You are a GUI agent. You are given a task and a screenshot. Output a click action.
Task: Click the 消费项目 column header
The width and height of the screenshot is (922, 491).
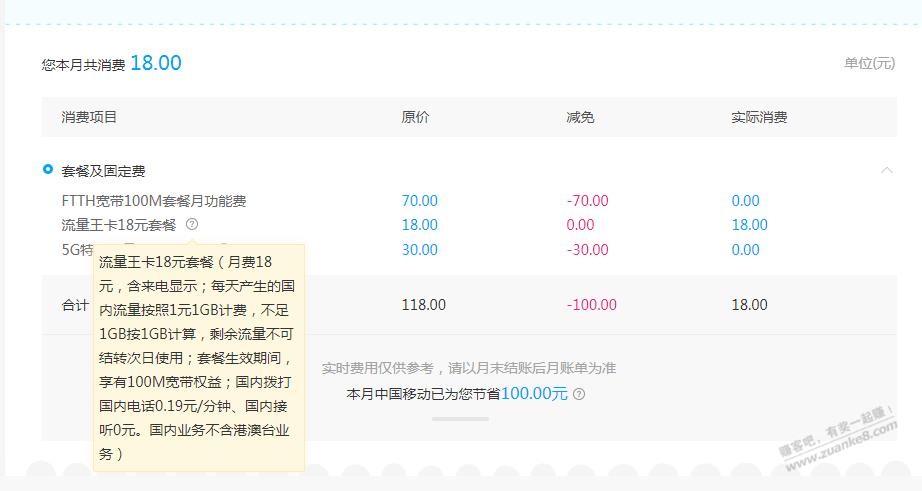click(x=89, y=117)
